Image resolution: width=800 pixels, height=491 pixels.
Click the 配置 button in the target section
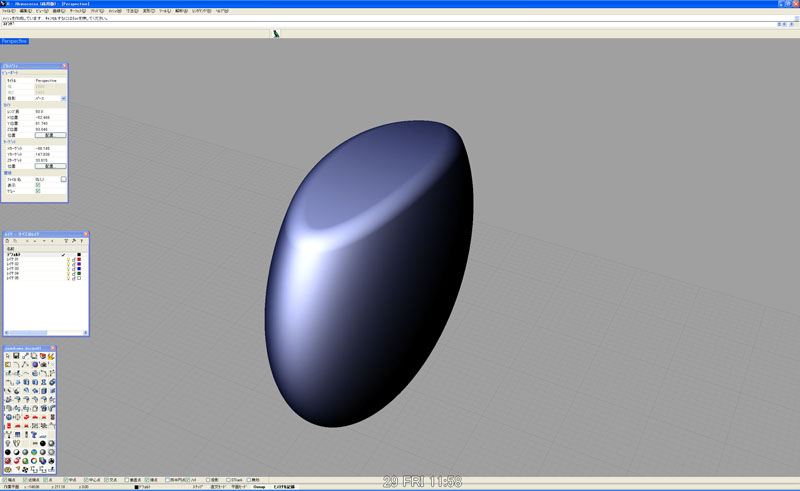coord(50,166)
